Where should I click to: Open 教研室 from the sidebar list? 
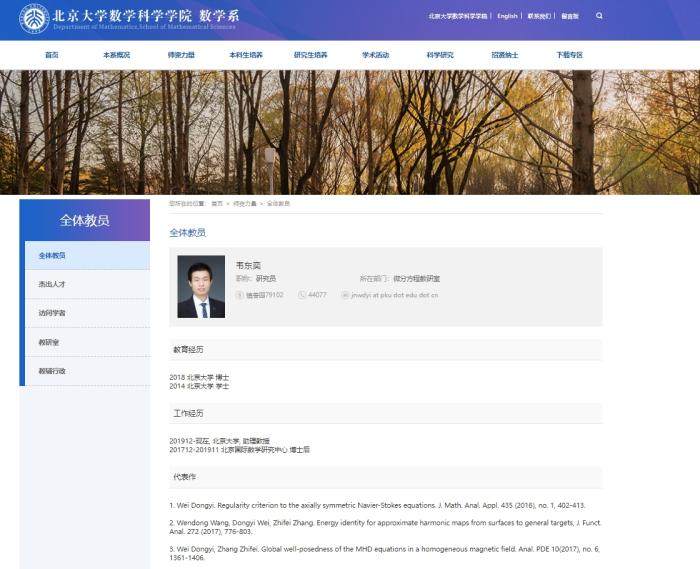(49, 342)
